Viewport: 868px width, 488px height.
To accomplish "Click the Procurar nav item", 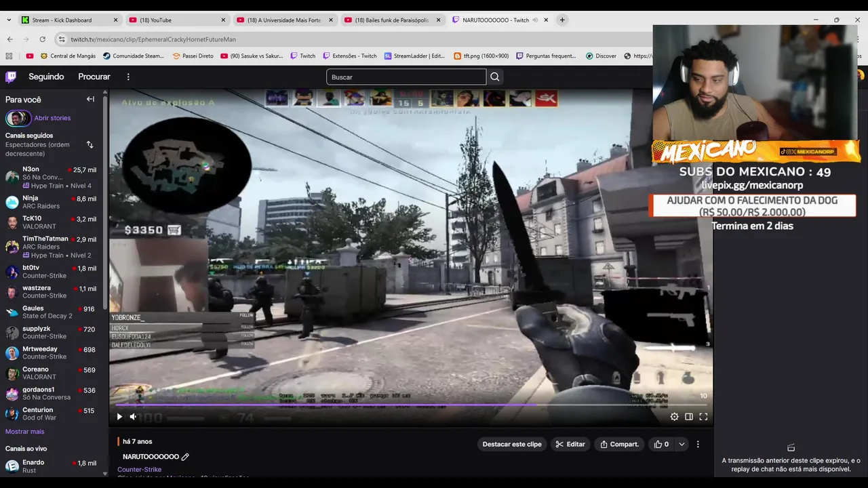I will pyautogui.click(x=94, y=77).
